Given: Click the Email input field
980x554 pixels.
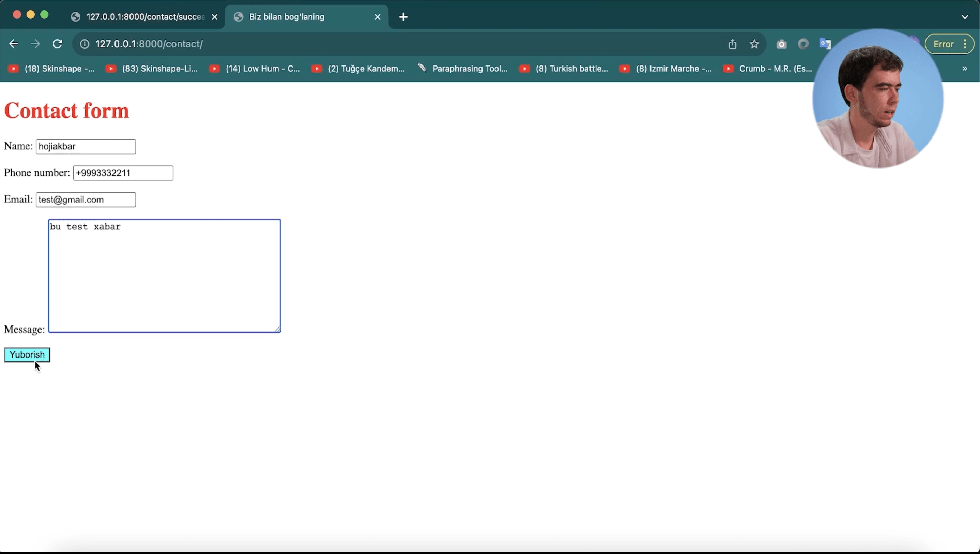Looking at the screenshot, I should tap(86, 200).
